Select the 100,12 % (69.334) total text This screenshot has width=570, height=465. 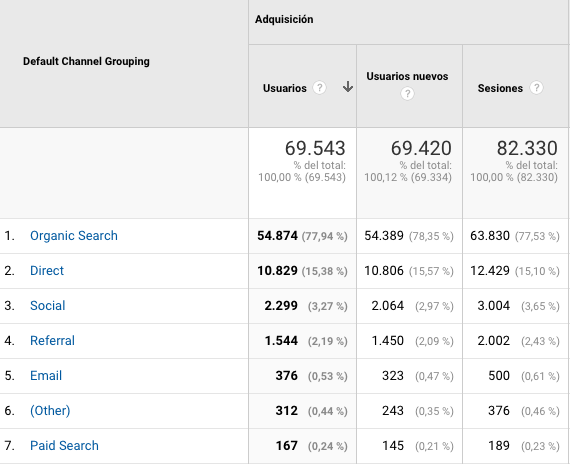[x=408, y=177]
